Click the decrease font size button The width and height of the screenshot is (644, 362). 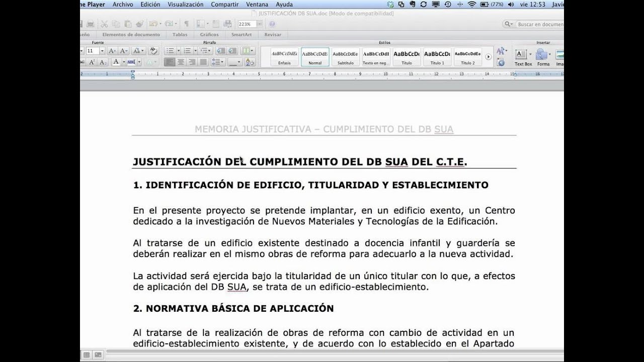[x=123, y=51]
